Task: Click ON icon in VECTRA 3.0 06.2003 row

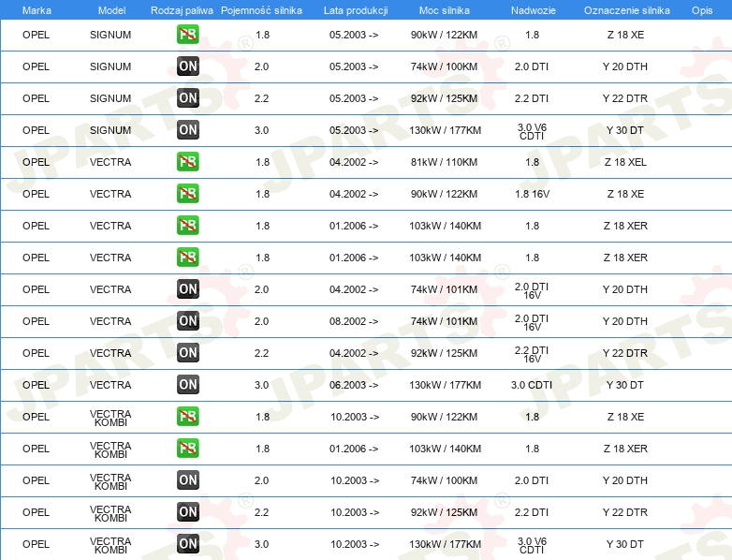Action: (x=187, y=384)
